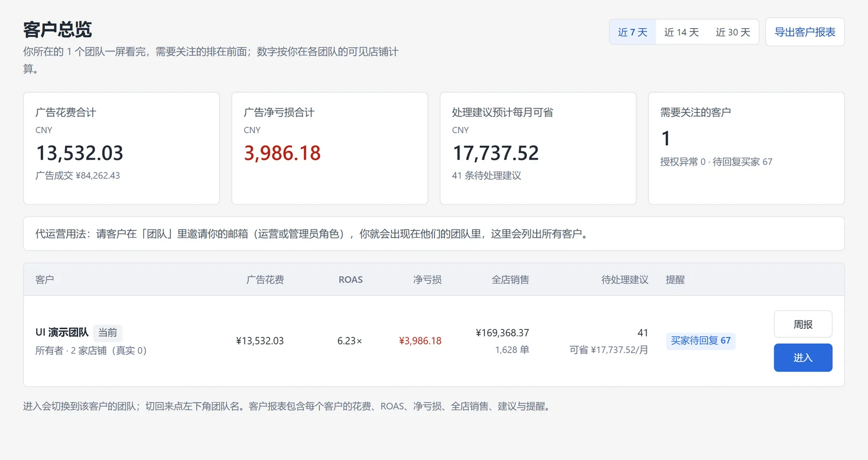The height and width of the screenshot is (460, 868).
Task: Click the 客户 column header
Action: pyautogui.click(x=44, y=279)
